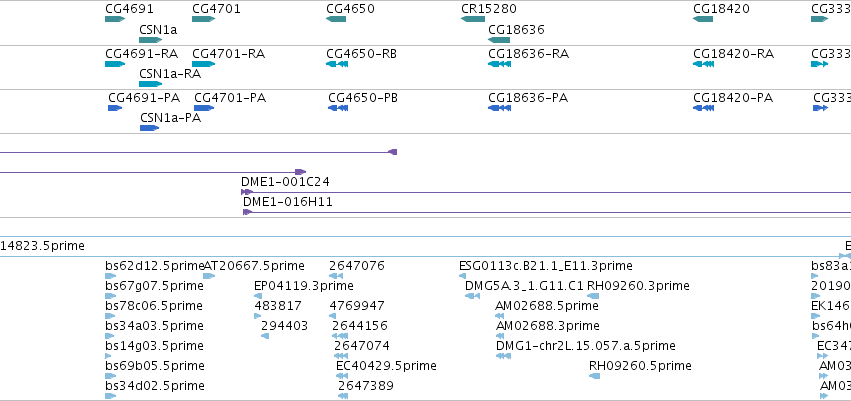Image resolution: width=851 pixels, height=401 pixels.
Task: Click the 2647074 feature label
Action: (x=362, y=346)
